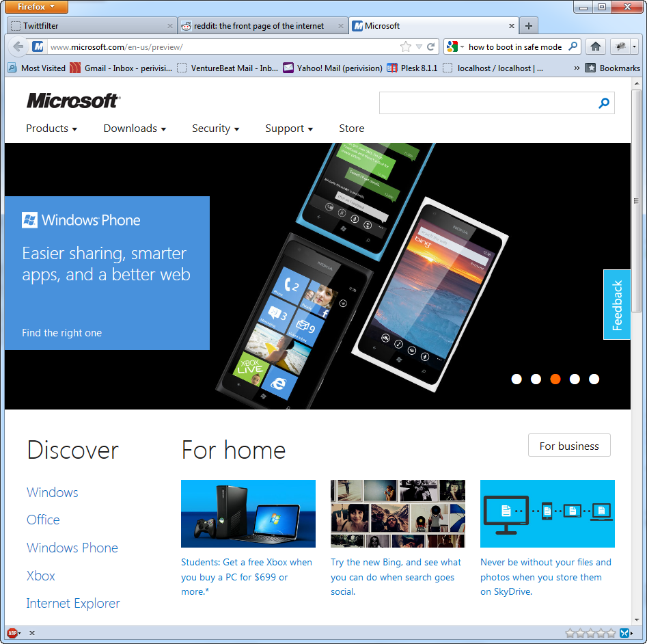This screenshot has height=644, width=647.
Task: Click the star rating in status bar
Action: (x=590, y=633)
